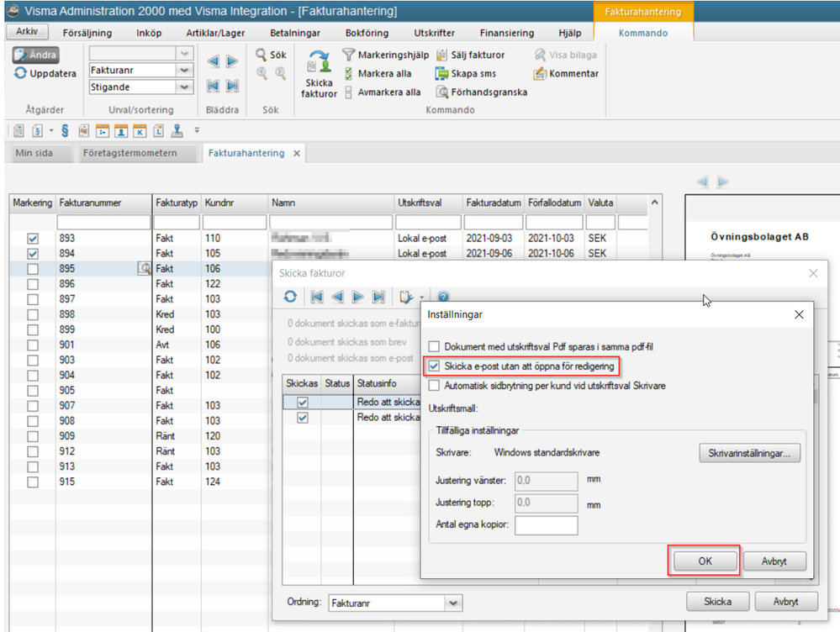The image size is (840, 632).
Task: Click Förhandsgranska command
Action: [x=482, y=92]
